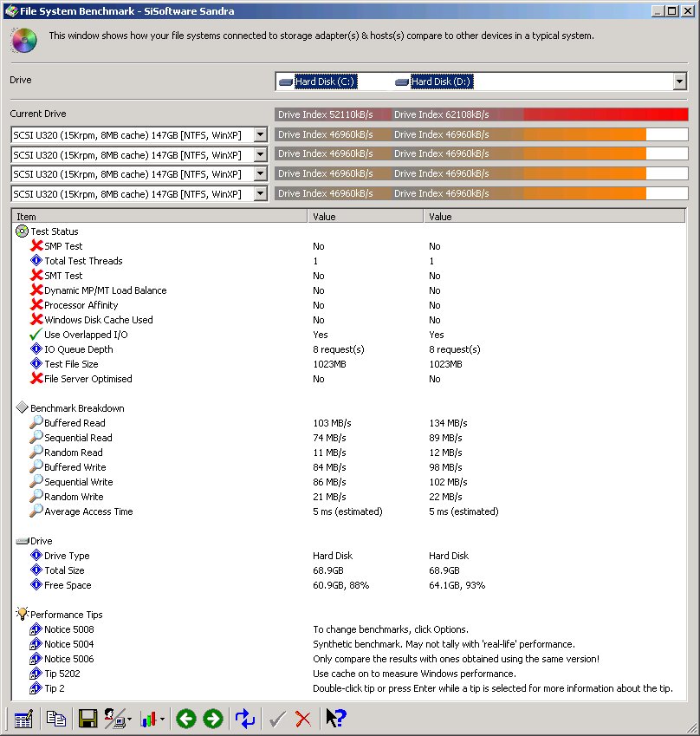Viewport: 700px width, 736px height.
Task: Select the Test File Size row
Action: click(x=348, y=364)
